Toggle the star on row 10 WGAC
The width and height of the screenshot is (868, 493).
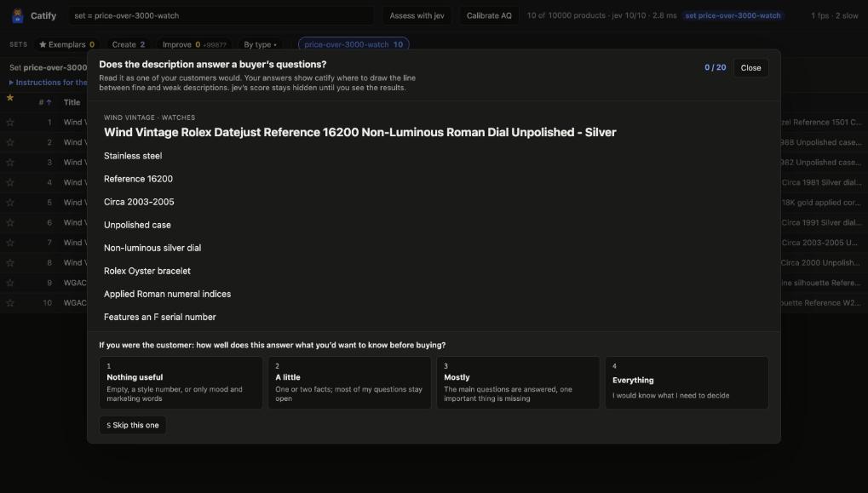pyautogui.click(x=10, y=302)
